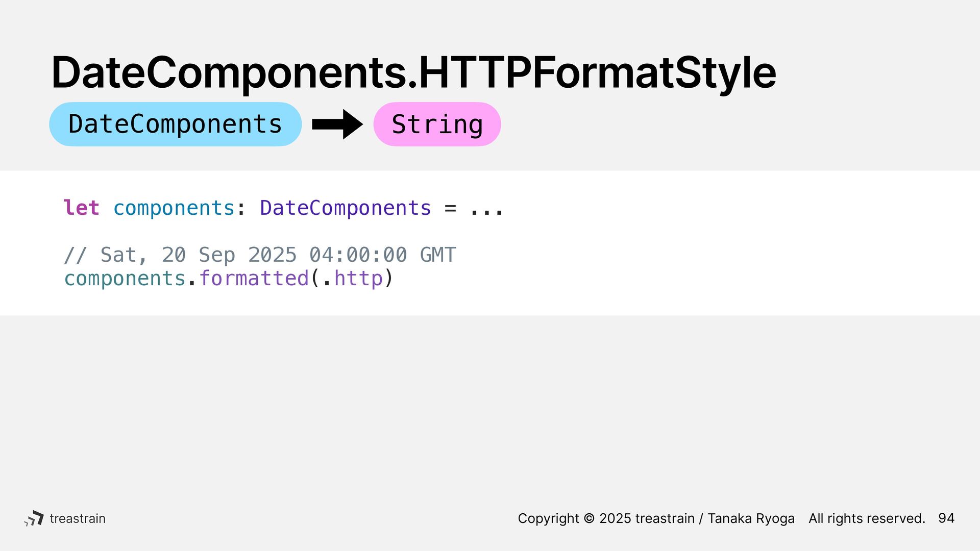980x551 pixels.
Task: Click the copyright © symbol
Action: tap(589, 518)
